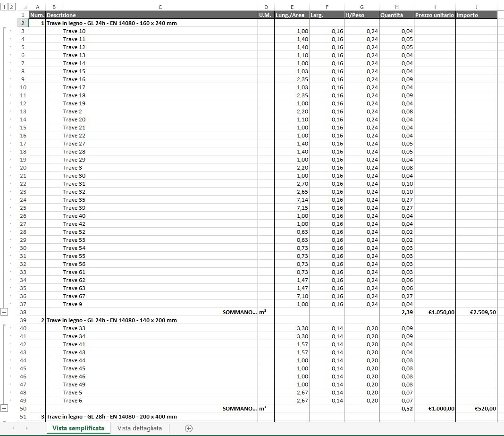Click SOMMANO... cell in row 38

pyautogui.click(x=160, y=312)
